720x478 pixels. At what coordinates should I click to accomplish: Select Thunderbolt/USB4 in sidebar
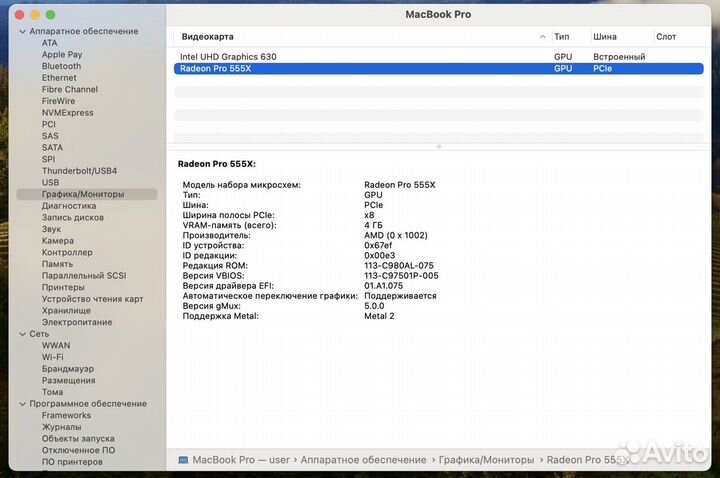(x=79, y=171)
